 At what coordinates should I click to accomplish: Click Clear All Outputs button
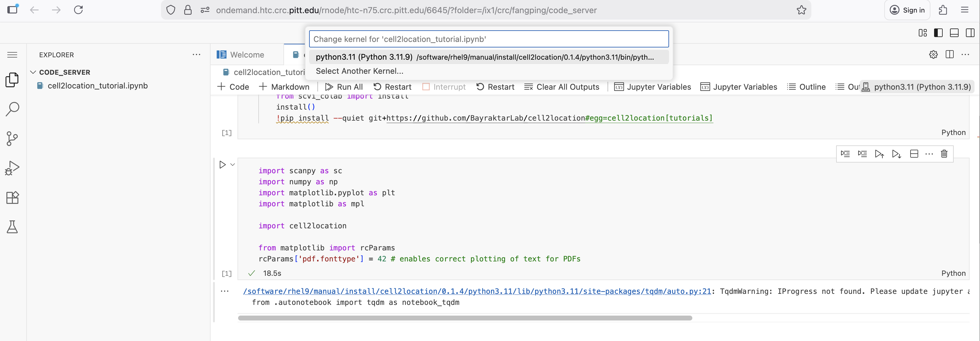click(562, 87)
